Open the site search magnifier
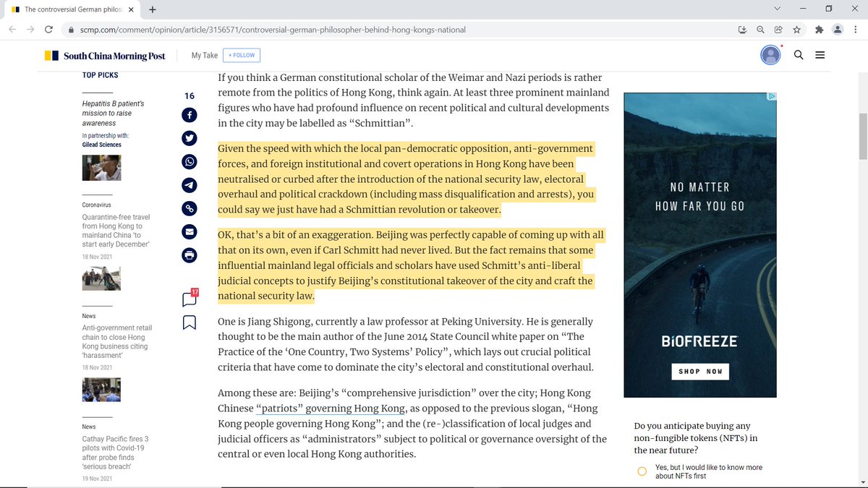 tap(799, 55)
